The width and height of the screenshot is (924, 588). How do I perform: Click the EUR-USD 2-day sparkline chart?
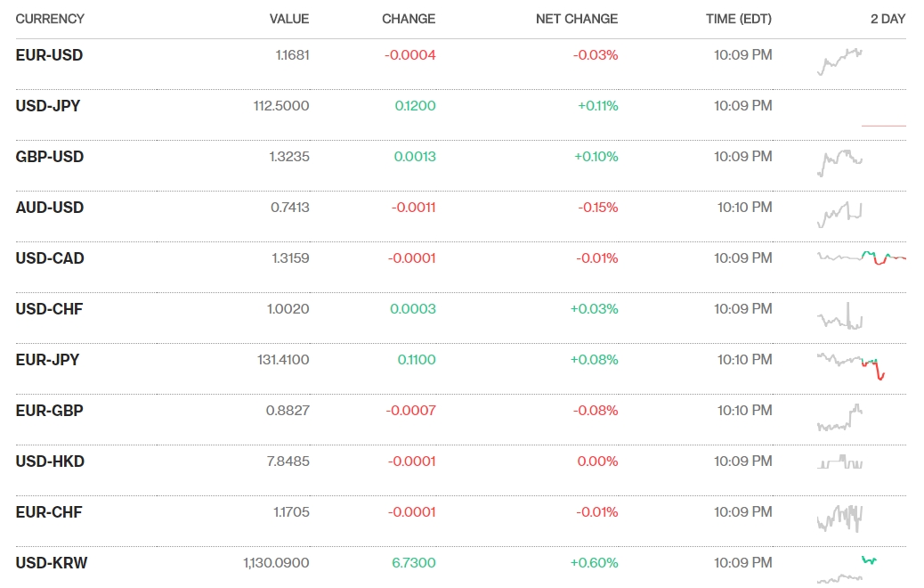pyautogui.click(x=840, y=62)
